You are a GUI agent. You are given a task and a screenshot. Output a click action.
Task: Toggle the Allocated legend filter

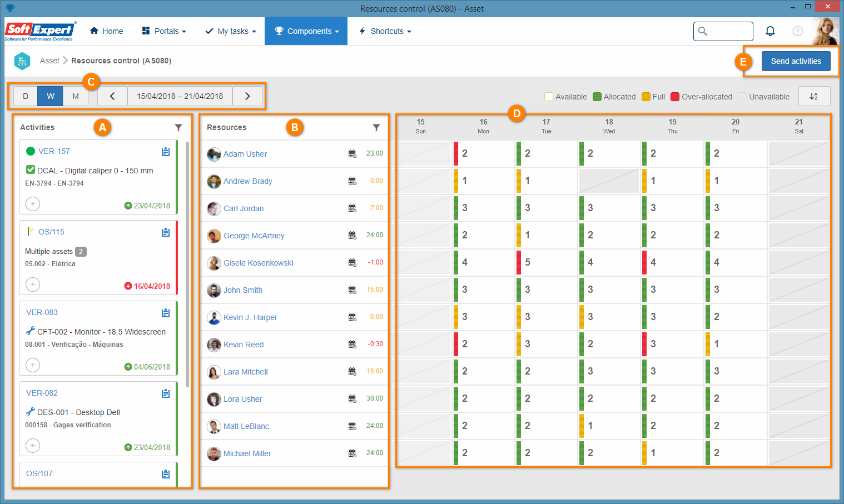pyautogui.click(x=614, y=97)
